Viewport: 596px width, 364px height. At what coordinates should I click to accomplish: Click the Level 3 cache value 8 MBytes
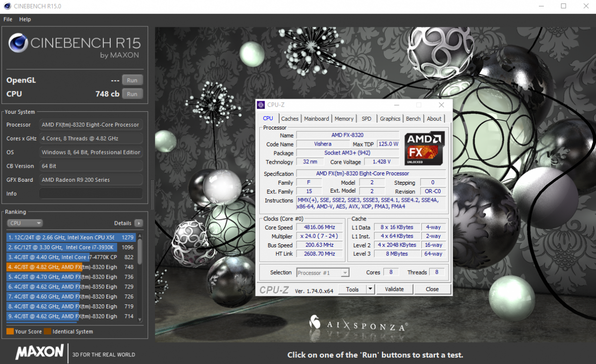point(397,254)
